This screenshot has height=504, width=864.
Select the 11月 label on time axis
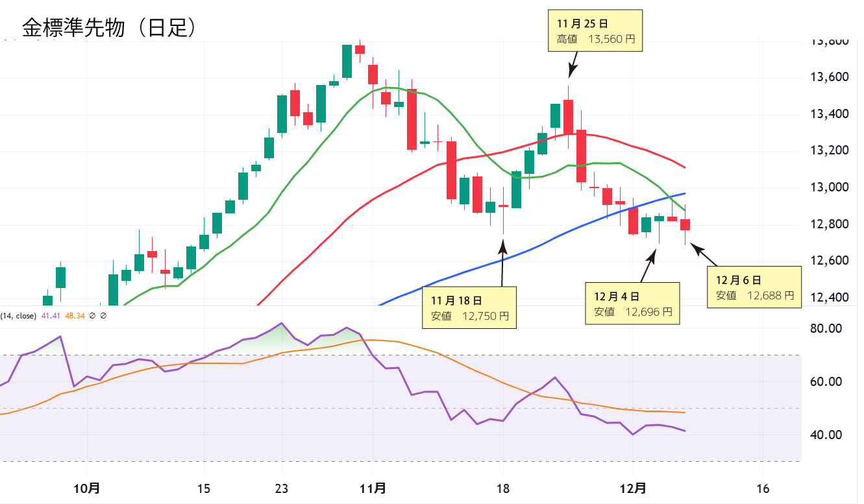(x=373, y=488)
